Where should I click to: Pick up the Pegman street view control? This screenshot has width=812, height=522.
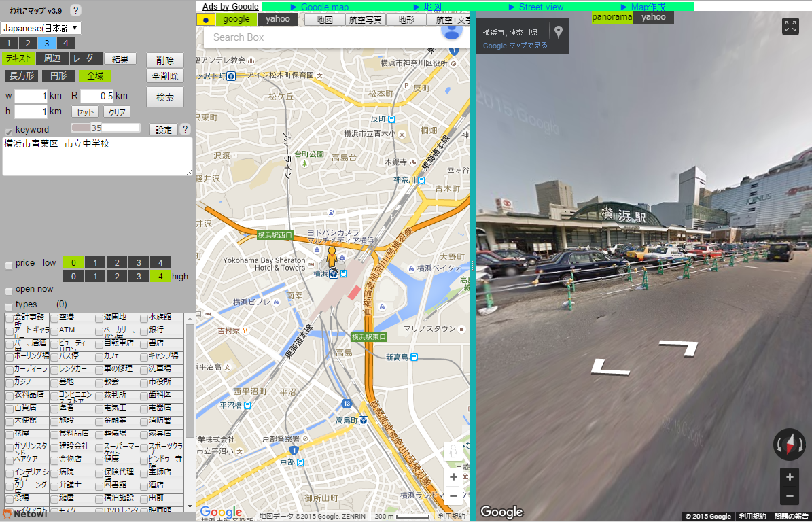tap(453, 451)
